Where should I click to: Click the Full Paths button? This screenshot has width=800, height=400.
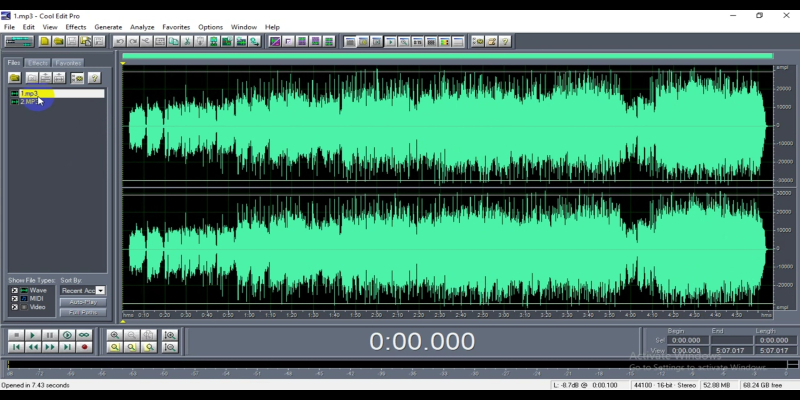(x=83, y=312)
